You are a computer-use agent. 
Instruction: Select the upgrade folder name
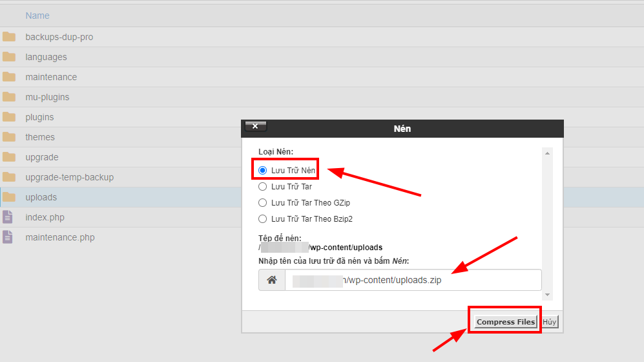[x=42, y=157]
